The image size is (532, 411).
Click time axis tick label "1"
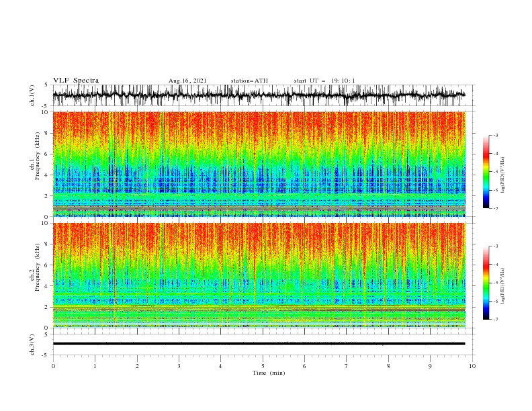tap(95, 366)
